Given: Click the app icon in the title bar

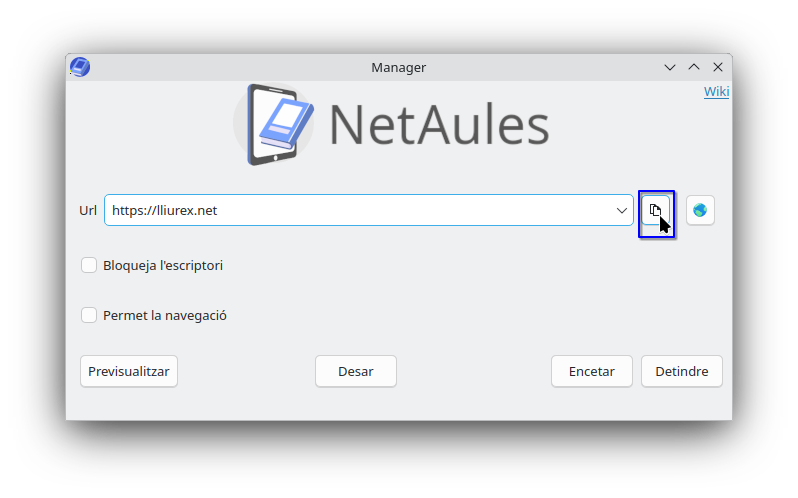Looking at the screenshot, I should pyautogui.click(x=80, y=67).
